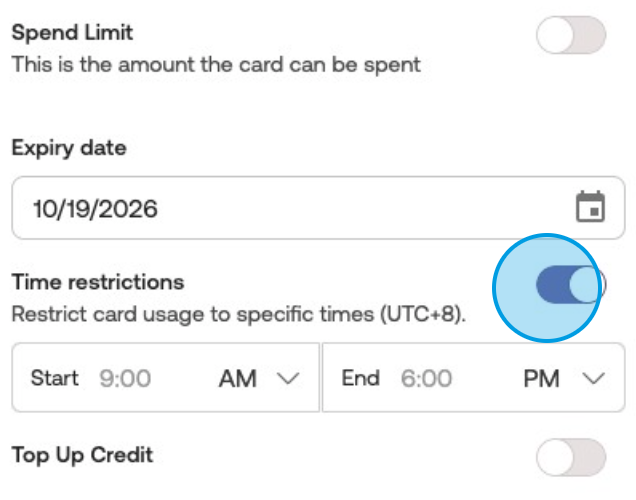This screenshot has height=500, width=636.
Task: Turn on the Top Up Credit switch
Action: (x=571, y=457)
